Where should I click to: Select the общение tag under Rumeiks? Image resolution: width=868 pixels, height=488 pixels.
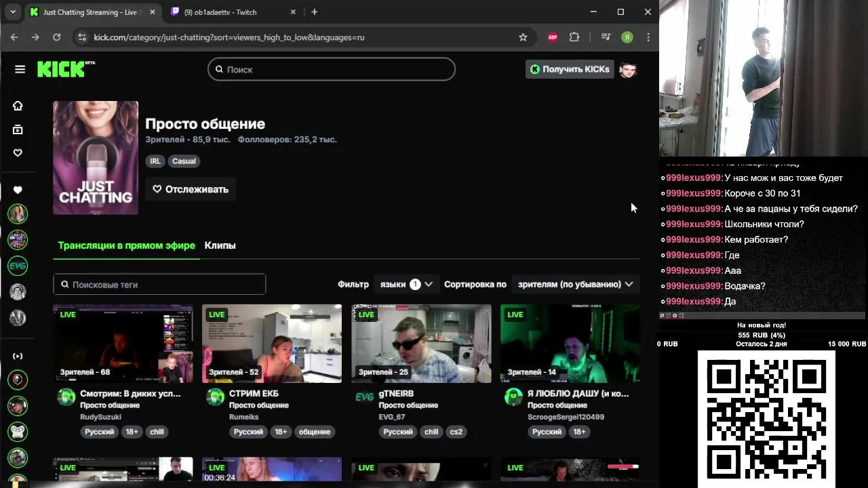click(315, 432)
